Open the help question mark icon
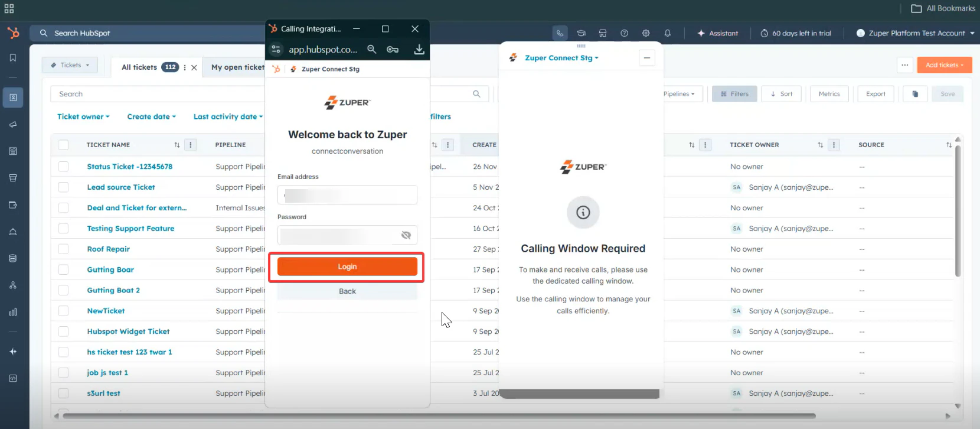 624,33
